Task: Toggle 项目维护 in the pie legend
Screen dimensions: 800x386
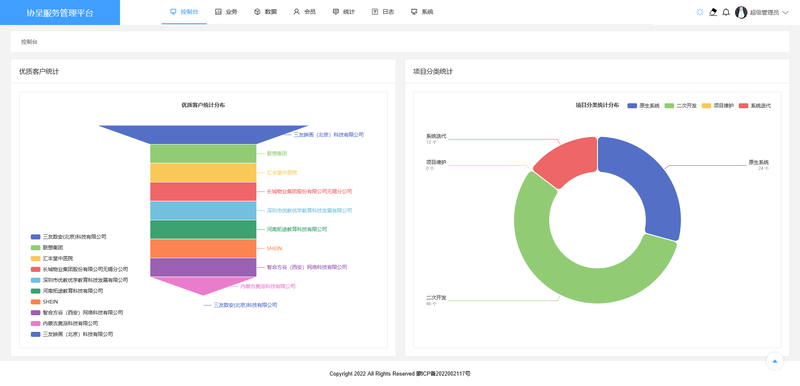Action: click(717, 106)
